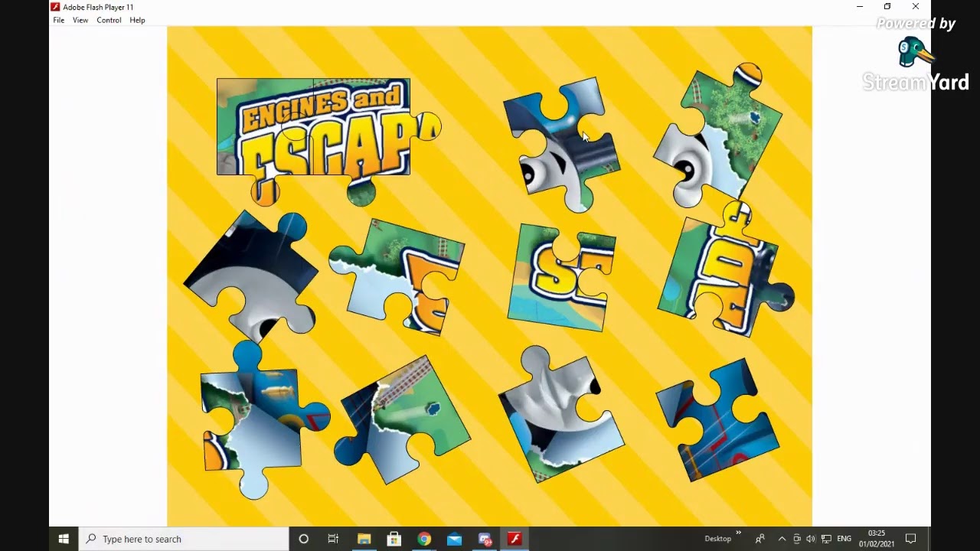Image resolution: width=980 pixels, height=551 pixels.
Task: Open the View menu
Action: point(80,20)
